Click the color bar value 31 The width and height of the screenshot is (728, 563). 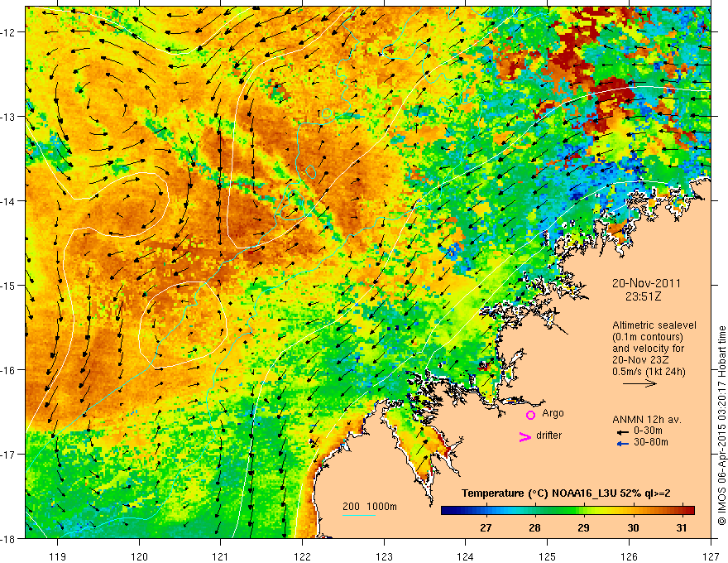pyautogui.click(x=681, y=527)
